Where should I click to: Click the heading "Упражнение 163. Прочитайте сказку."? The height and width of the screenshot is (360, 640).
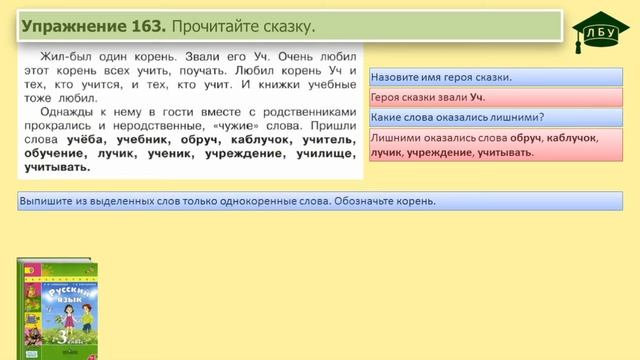(290, 26)
